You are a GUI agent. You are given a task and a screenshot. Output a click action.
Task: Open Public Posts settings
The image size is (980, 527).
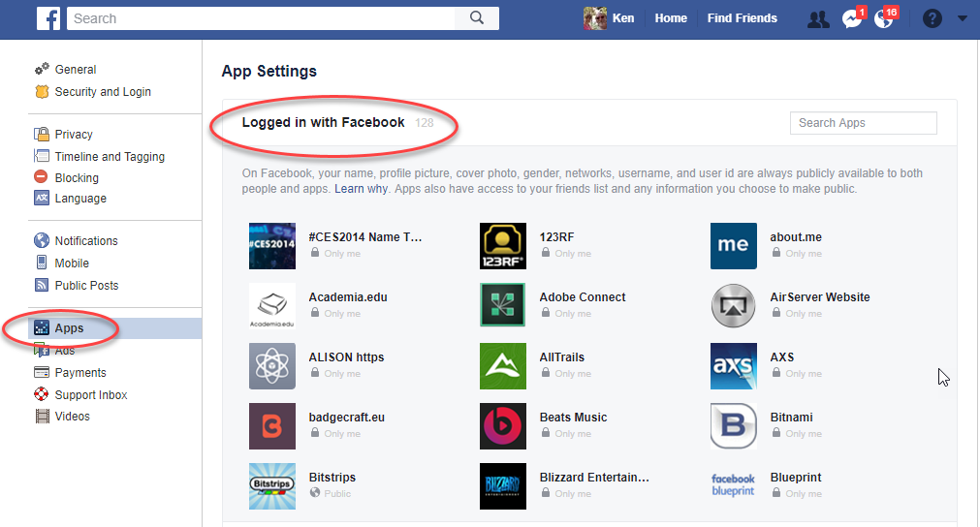point(86,286)
